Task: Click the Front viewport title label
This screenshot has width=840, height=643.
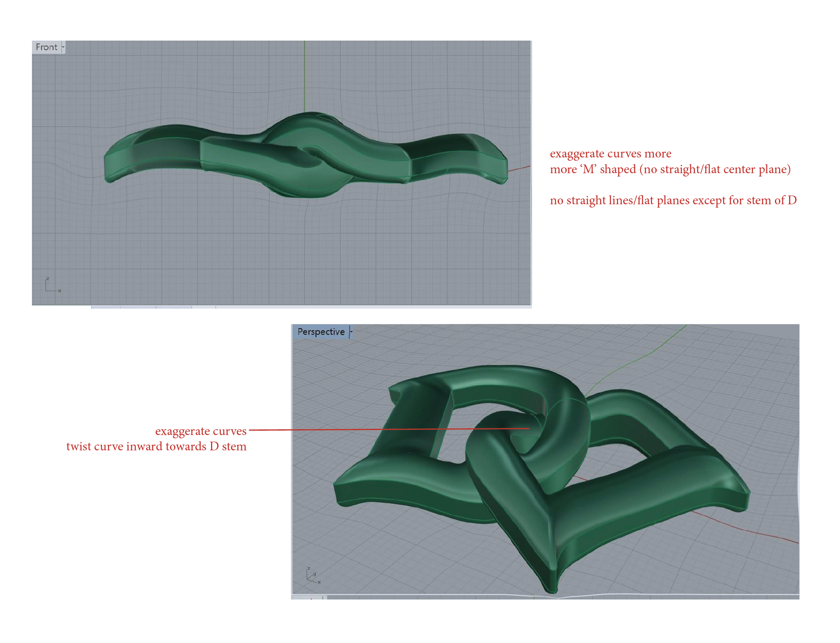Action: pos(46,47)
